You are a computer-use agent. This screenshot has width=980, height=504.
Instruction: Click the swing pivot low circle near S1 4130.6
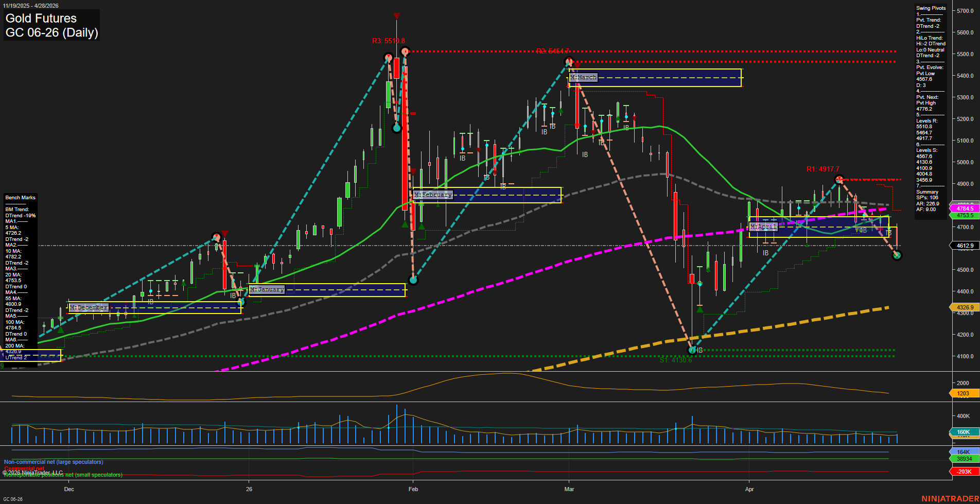pyautogui.click(x=693, y=350)
